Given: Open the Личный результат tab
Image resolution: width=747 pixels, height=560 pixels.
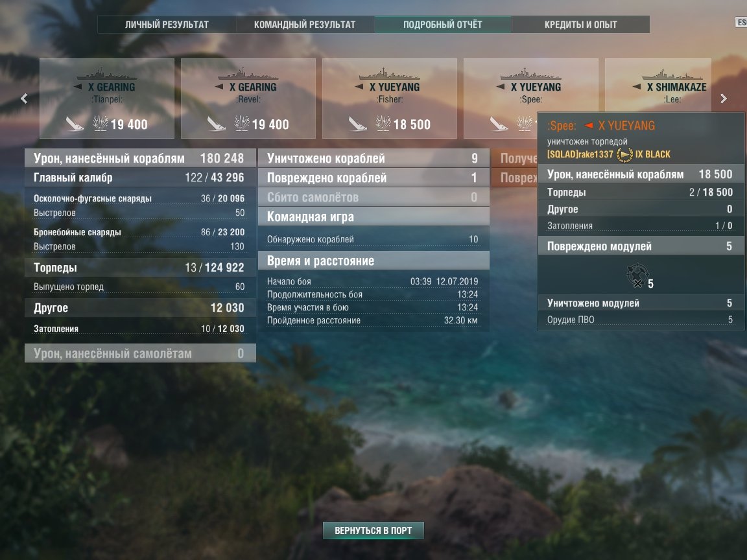Looking at the screenshot, I should click(x=167, y=24).
